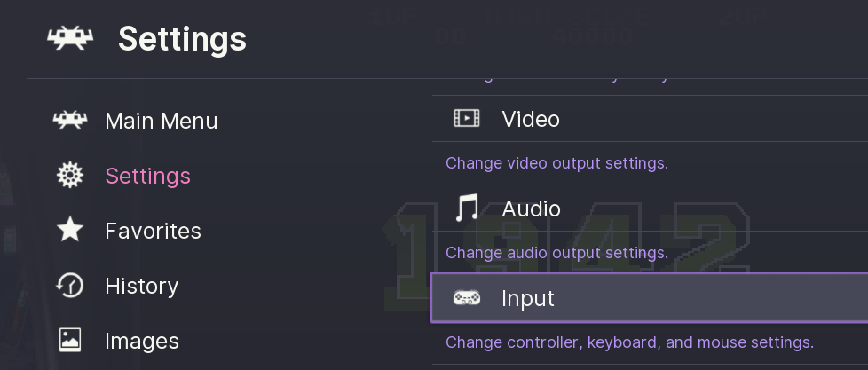Click the History clock icon
This screenshot has height=370, width=868.
[69, 286]
